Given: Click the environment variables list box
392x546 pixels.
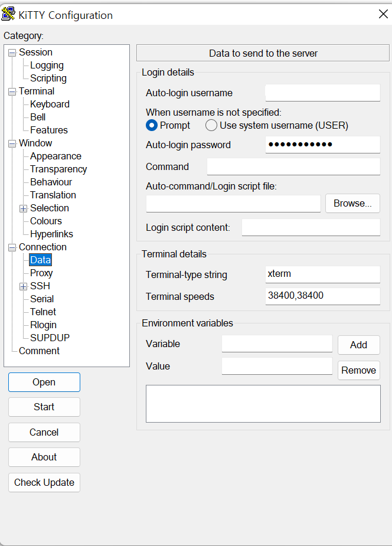Looking at the screenshot, I should (x=263, y=404).
